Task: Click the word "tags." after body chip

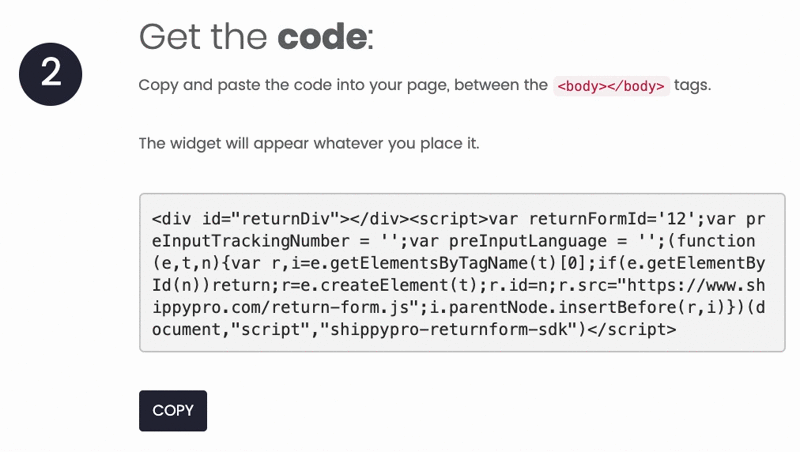Action: [692, 85]
